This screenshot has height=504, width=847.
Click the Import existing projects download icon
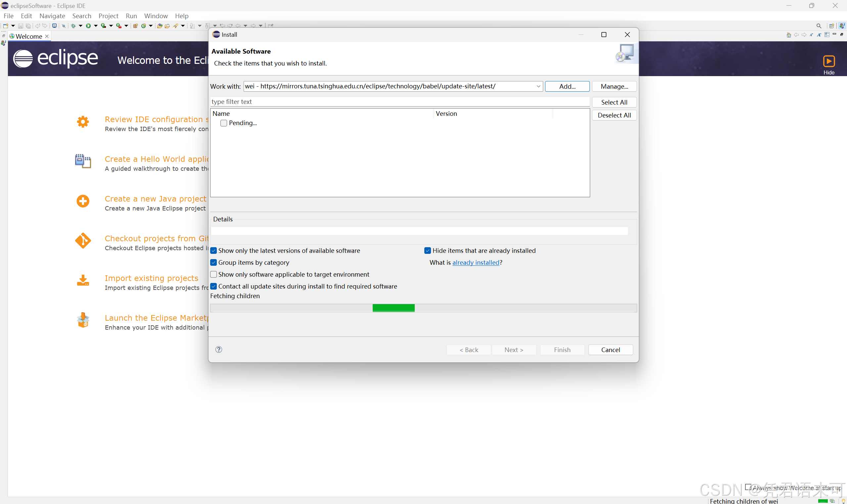[83, 281]
